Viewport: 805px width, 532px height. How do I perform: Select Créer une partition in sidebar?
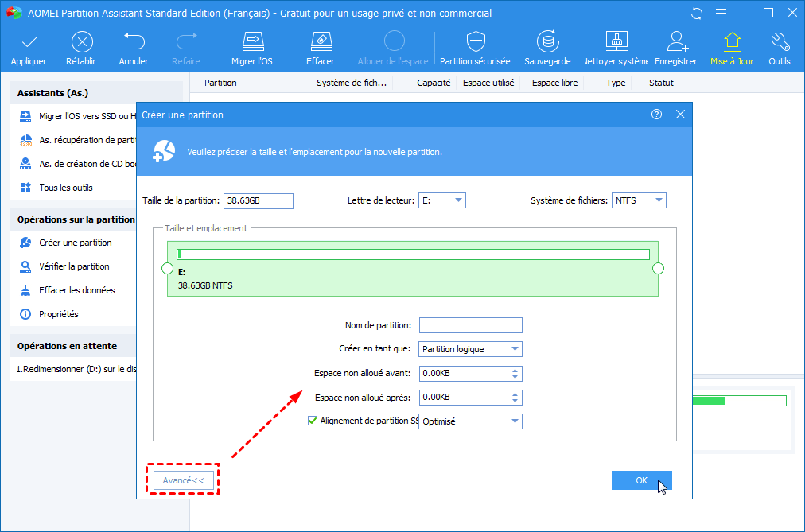tap(65, 243)
